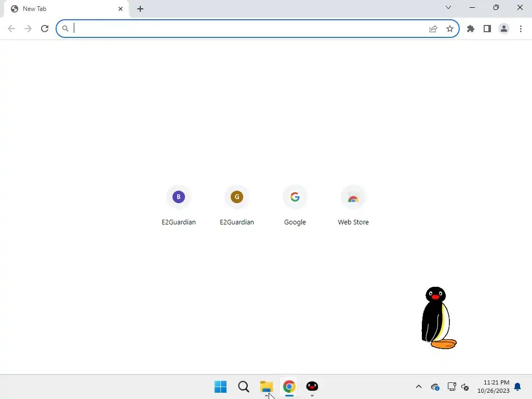Open the Web Store shortcut tile
Viewport: 532px width, 399px height.
(353, 205)
